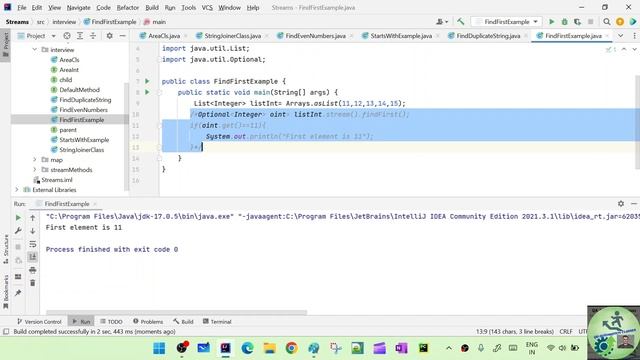
Task: Run with coverage icon in toolbar
Action: pyautogui.click(x=577, y=22)
